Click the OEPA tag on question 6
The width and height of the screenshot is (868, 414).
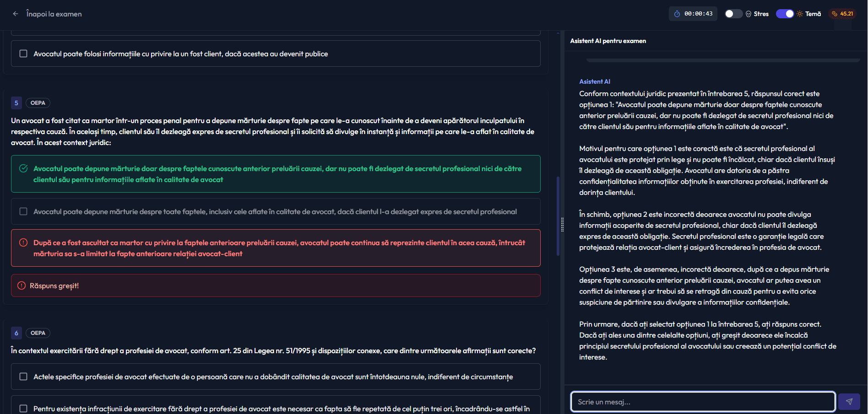point(38,333)
